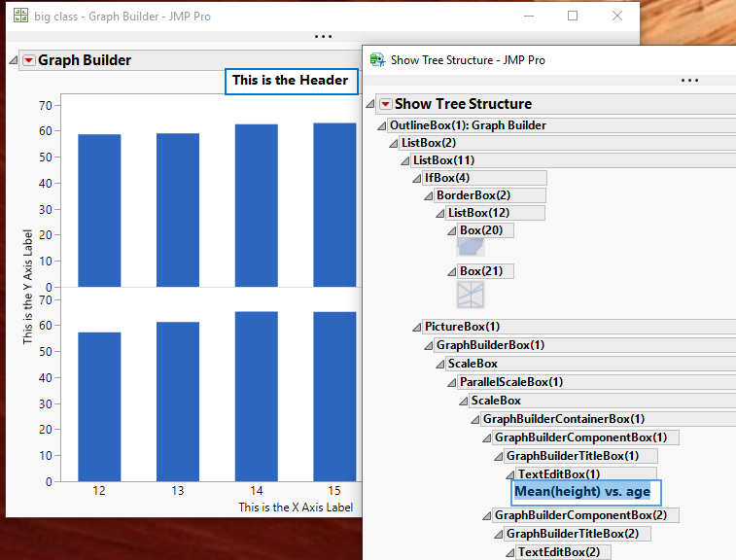Open the Show Tree Structure window hidden menu dots

coord(689,81)
